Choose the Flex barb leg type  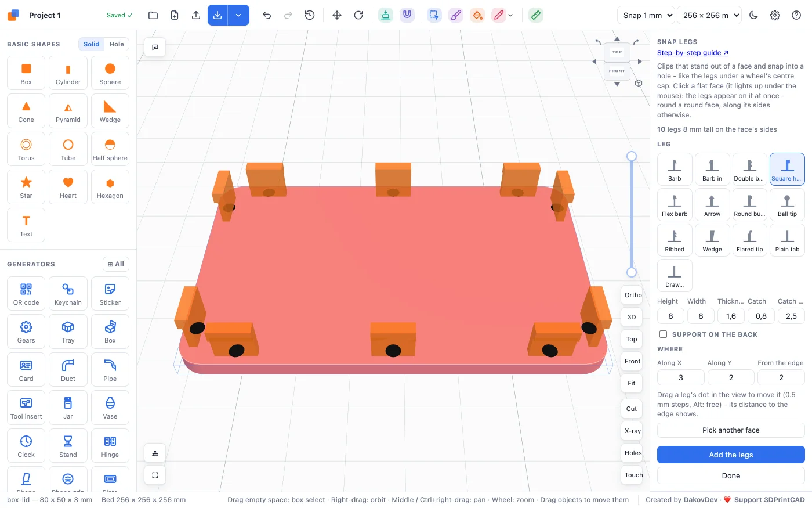click(x=675, y=205)
